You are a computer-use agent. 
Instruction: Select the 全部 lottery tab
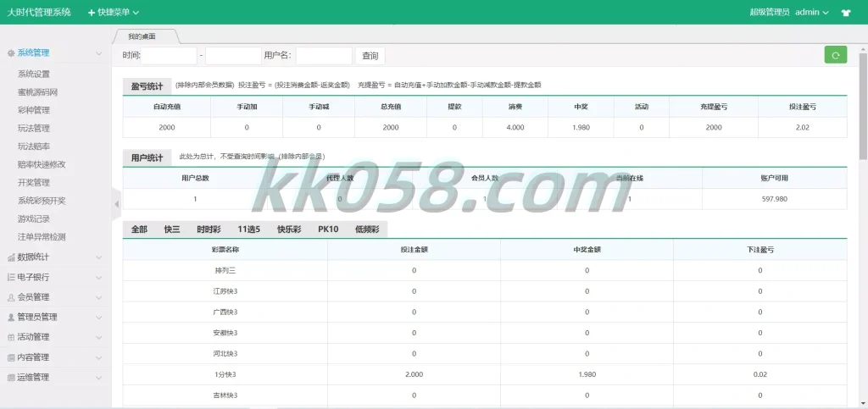139,229
